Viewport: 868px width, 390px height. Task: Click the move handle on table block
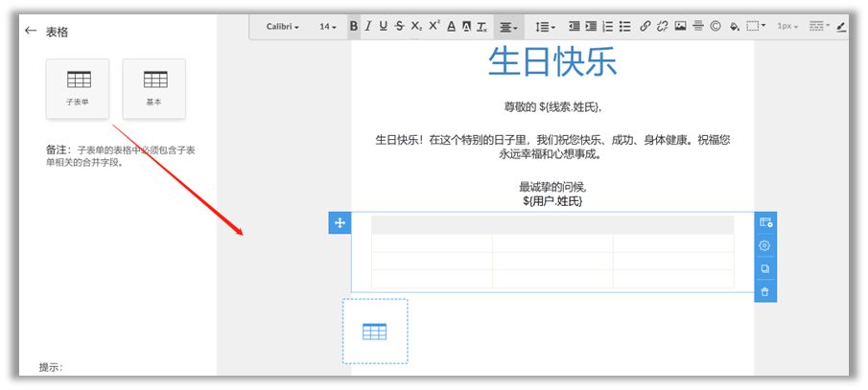pyautogui.click(x=340, y=223)
